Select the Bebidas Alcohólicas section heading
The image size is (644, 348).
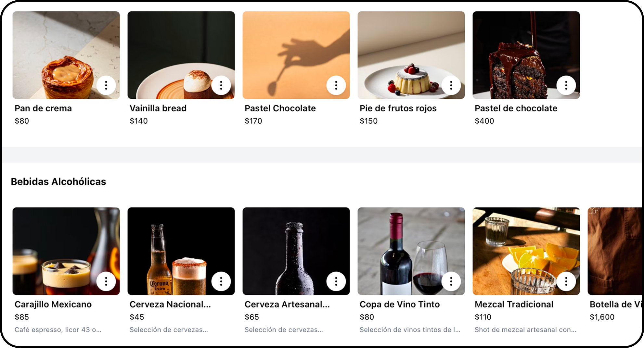(58, 182)
